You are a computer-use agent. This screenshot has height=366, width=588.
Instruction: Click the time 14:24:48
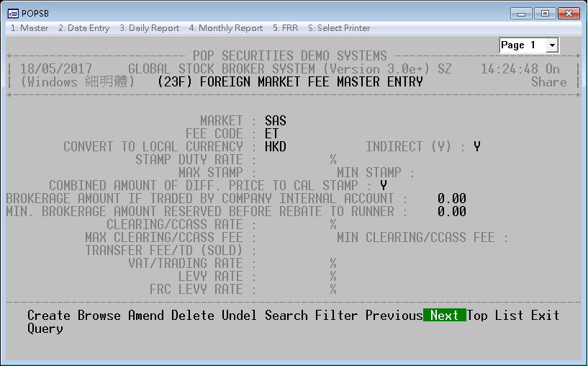click(510, 69)
